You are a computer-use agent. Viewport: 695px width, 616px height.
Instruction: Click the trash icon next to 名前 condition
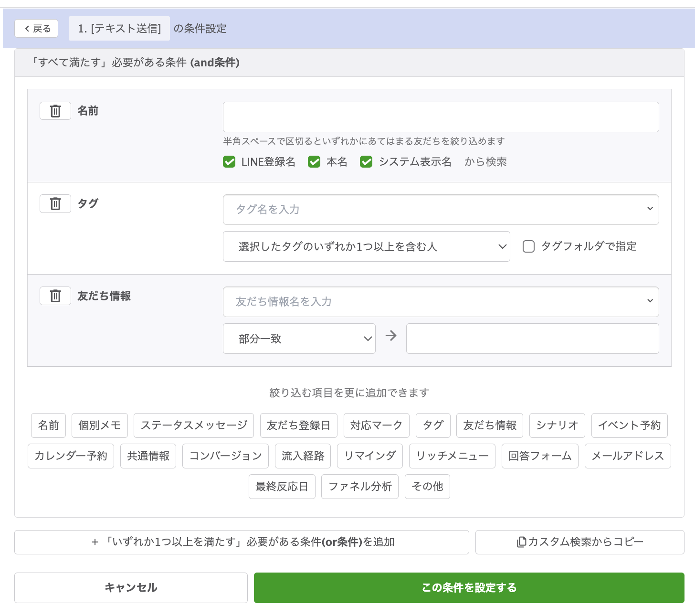[55, 110]
